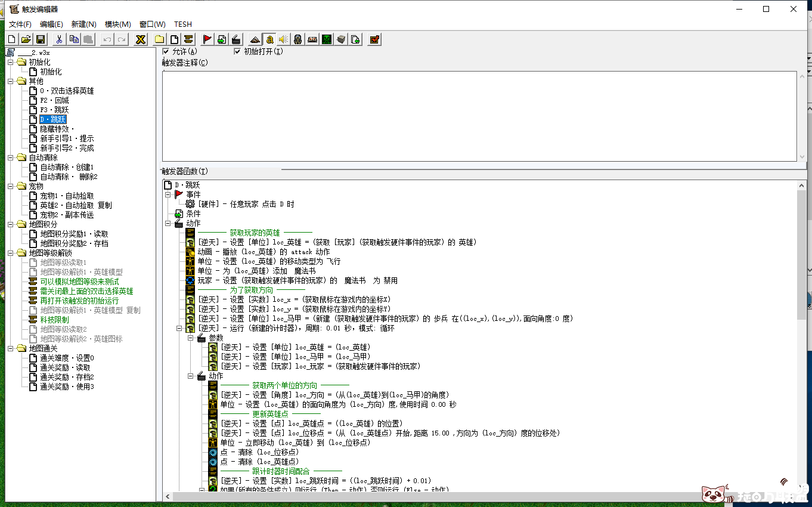Click the New Comment toolbar icon

(188, 39)
